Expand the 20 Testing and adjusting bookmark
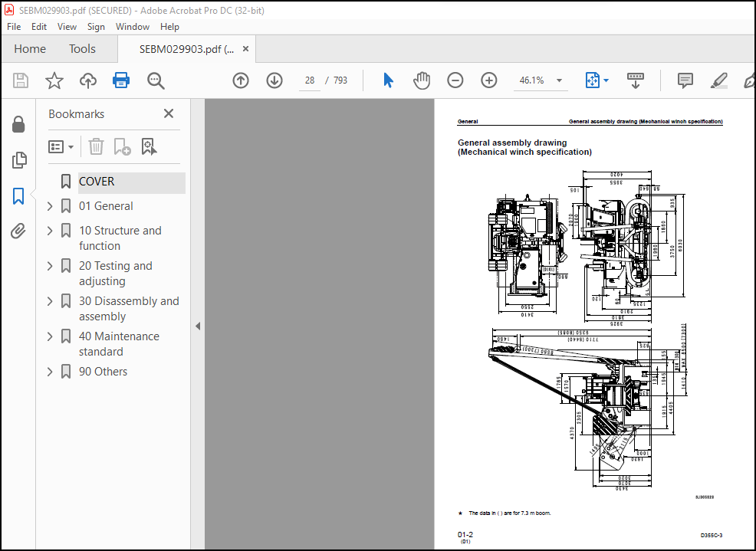This screenshot has width=756, height=551. point(50,266)
